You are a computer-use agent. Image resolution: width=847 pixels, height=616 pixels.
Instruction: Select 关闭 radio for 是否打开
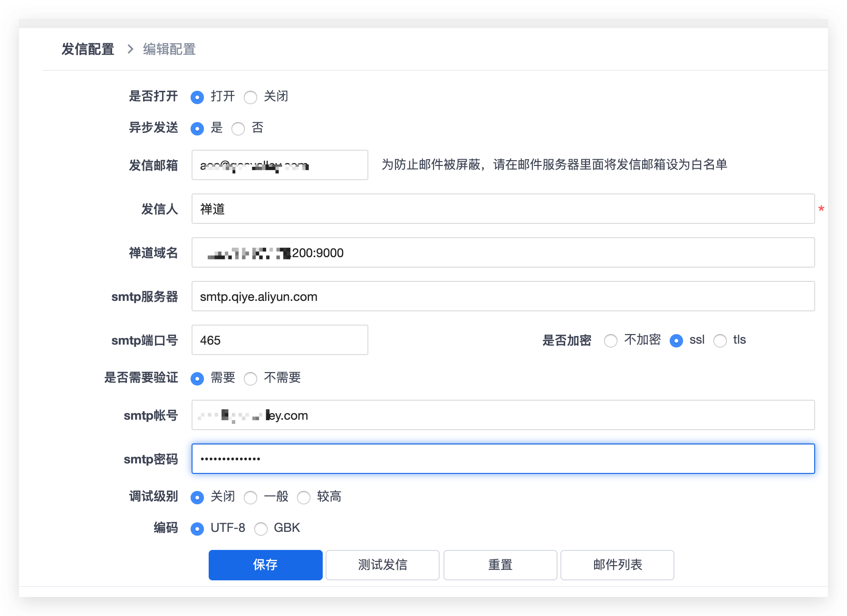point(250,97)
